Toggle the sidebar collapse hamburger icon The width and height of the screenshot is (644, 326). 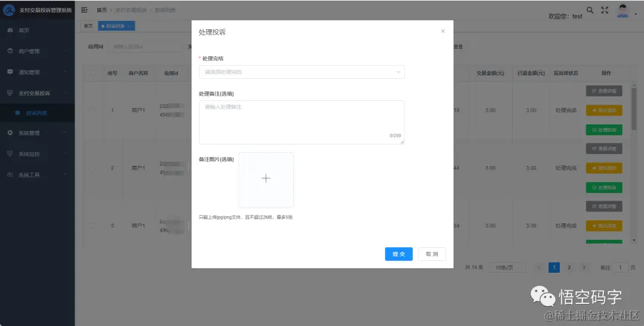[84, 10]
